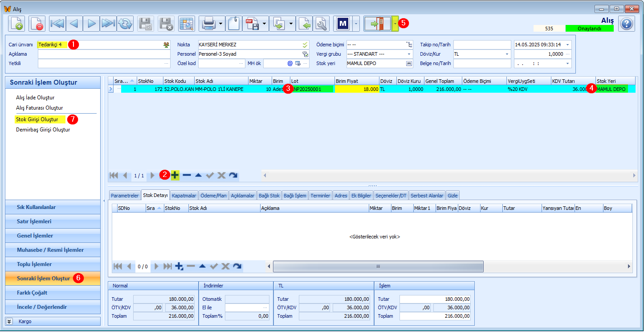Viewport: 644px width, 332px height.
Task: Click the green arrow transfer-to-cabinet icon
Action: click(x=377, y=23)
